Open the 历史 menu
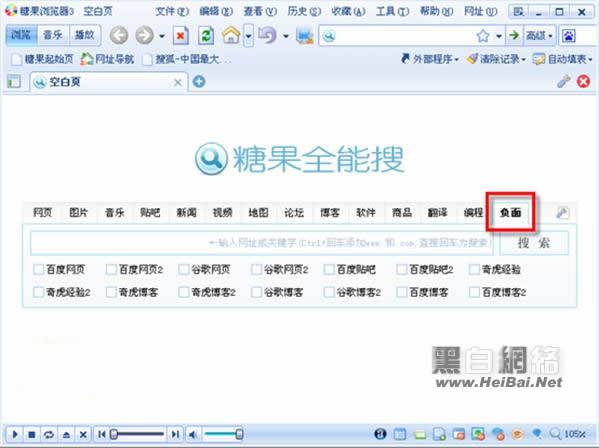599x448 pixels. pos(304,11)
